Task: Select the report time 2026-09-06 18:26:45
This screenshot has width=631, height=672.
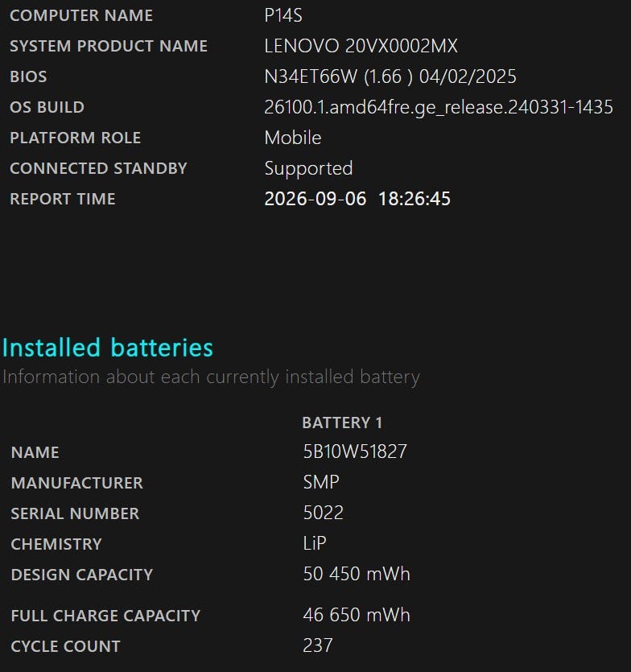Action: [357, 199]
